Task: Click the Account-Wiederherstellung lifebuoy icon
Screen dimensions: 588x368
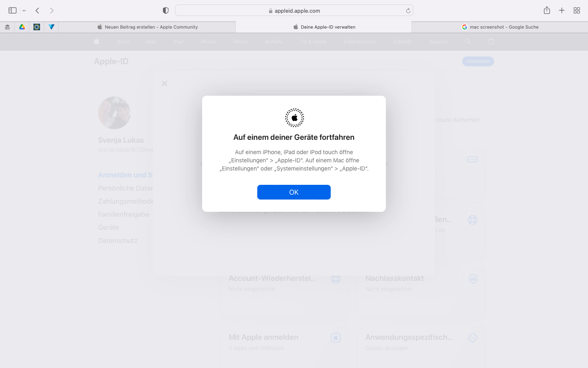Action: 336,279
